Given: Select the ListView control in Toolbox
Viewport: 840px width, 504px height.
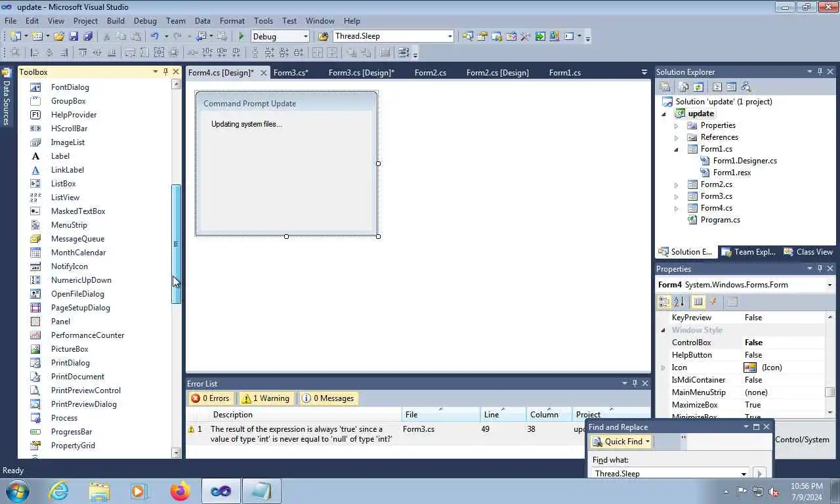Looking at the screenshot, I should click(x=65, y=198).
